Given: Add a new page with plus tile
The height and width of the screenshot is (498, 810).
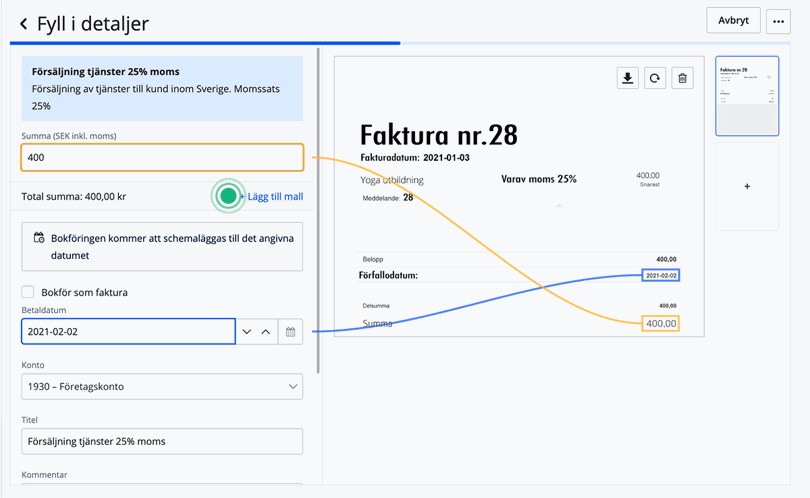Looking at the screenshot, I should [747, 186].
